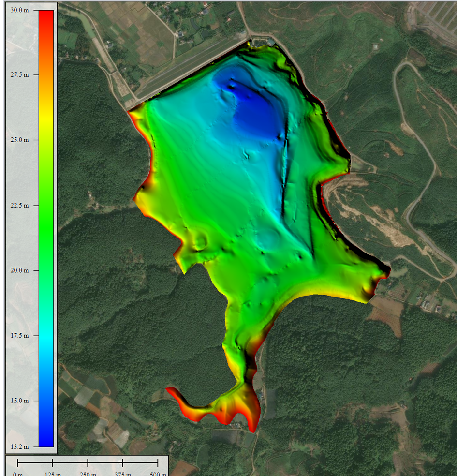
Task: Click the blue bottom of color ramp
Action: tap(46, 440)
